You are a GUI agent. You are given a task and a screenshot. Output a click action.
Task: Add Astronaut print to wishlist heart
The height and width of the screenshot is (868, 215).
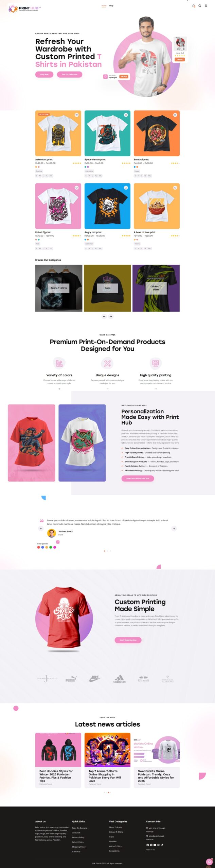77,115
